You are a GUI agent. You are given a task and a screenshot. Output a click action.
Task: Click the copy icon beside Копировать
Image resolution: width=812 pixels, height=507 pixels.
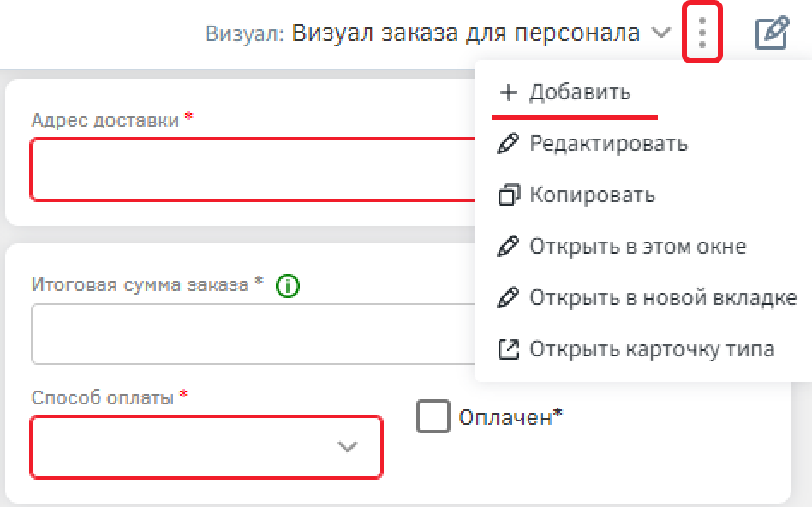(x=508, y=195)
